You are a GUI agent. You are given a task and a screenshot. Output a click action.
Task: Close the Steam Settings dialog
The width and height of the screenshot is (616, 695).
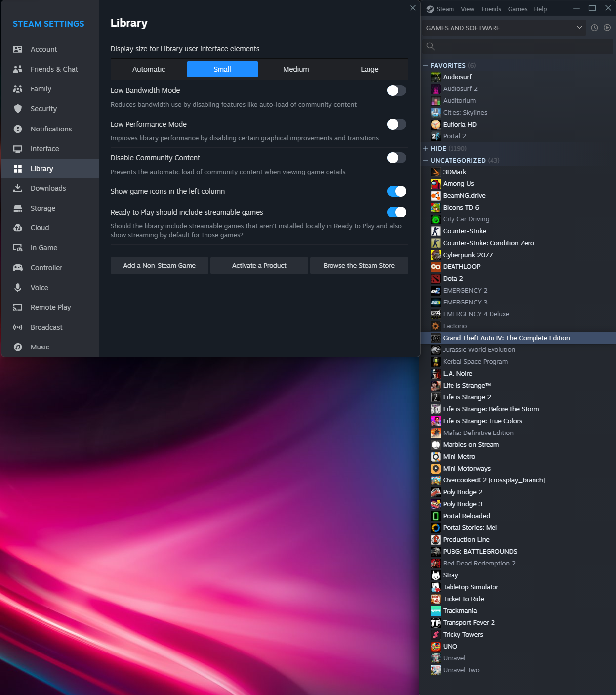click(x=413, y=8)
